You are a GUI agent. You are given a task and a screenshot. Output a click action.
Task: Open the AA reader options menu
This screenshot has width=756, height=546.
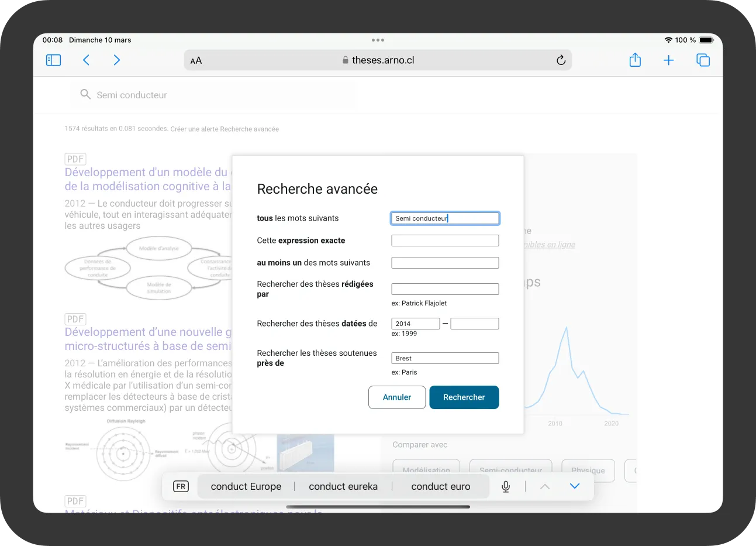click(x=196, y=60)
